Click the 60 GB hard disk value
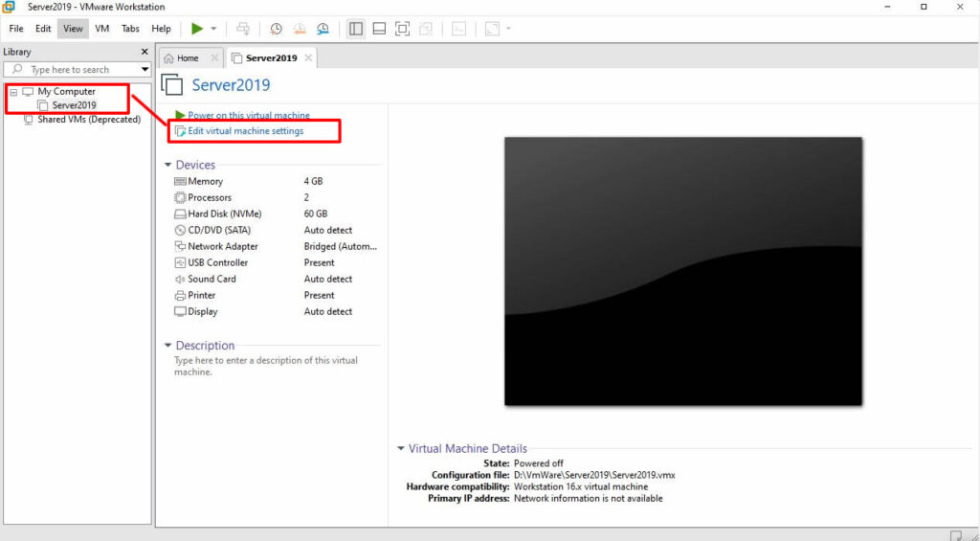The image size is (980, 541). tap(316, 214)
